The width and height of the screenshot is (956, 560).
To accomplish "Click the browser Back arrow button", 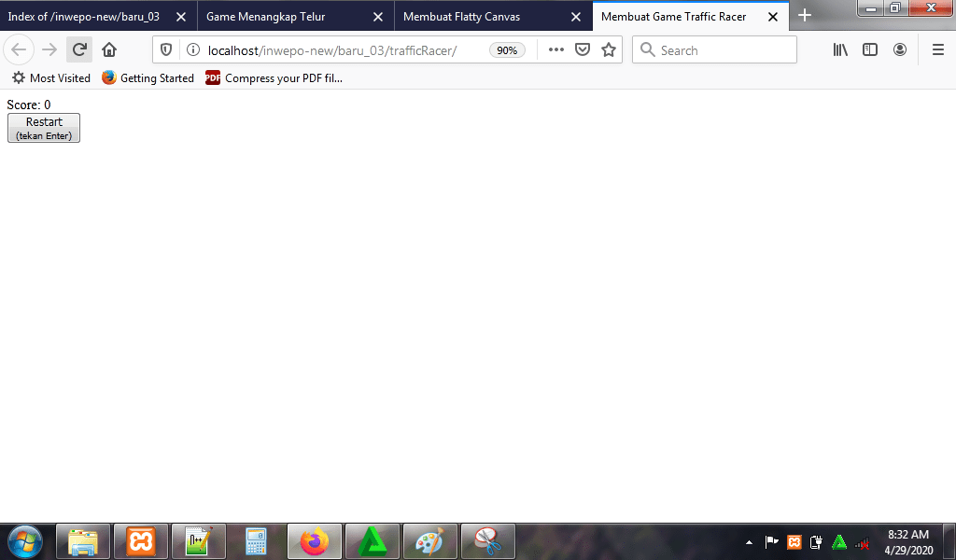I will click(19, 50).
